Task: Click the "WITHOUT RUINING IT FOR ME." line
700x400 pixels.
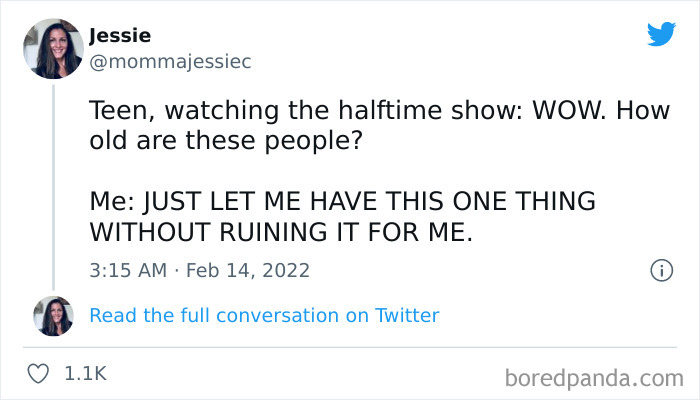Action: tap(279, 232)
